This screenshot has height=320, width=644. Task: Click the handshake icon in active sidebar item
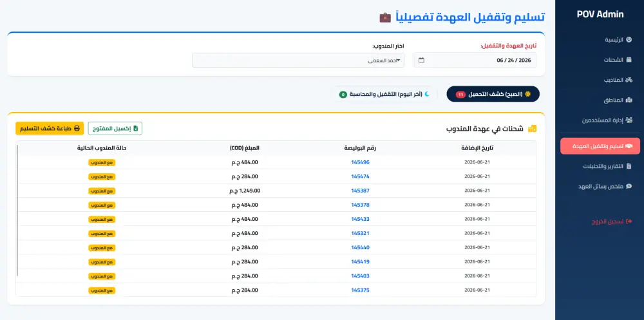pos(629,146)
